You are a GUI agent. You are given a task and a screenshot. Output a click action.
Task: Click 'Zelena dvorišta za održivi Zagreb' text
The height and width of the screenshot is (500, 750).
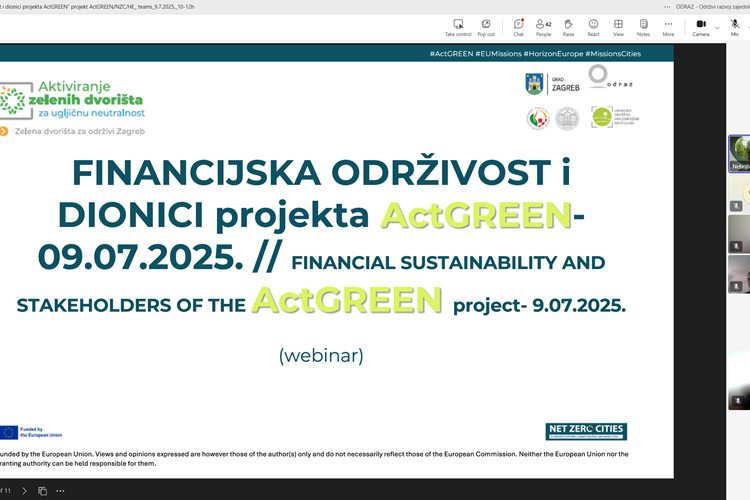coord(79,131)
